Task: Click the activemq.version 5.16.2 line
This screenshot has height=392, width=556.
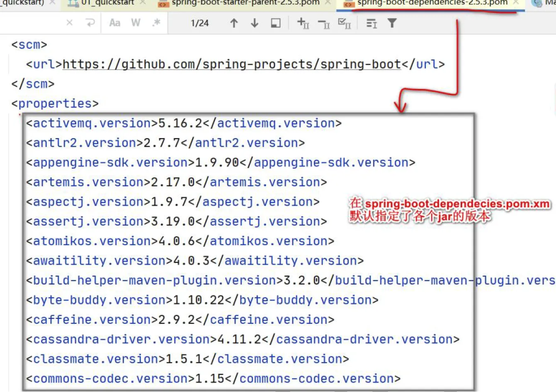Action: tap(184, 123)
